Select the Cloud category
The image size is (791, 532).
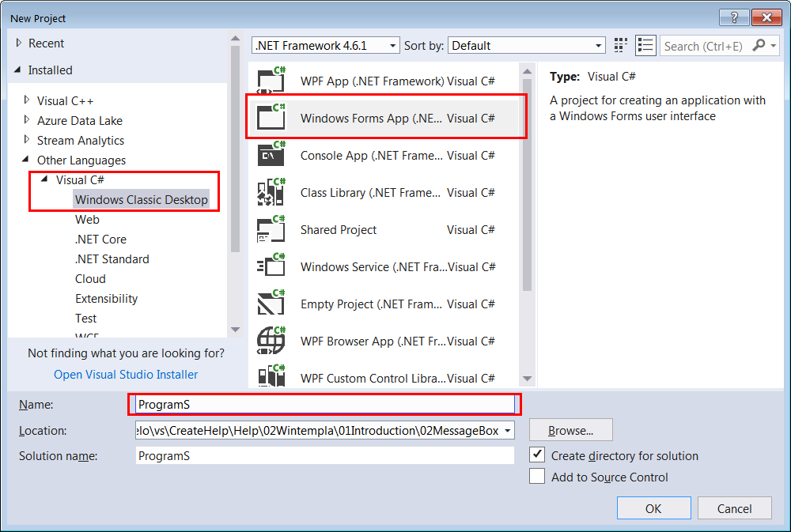point(90,278)
